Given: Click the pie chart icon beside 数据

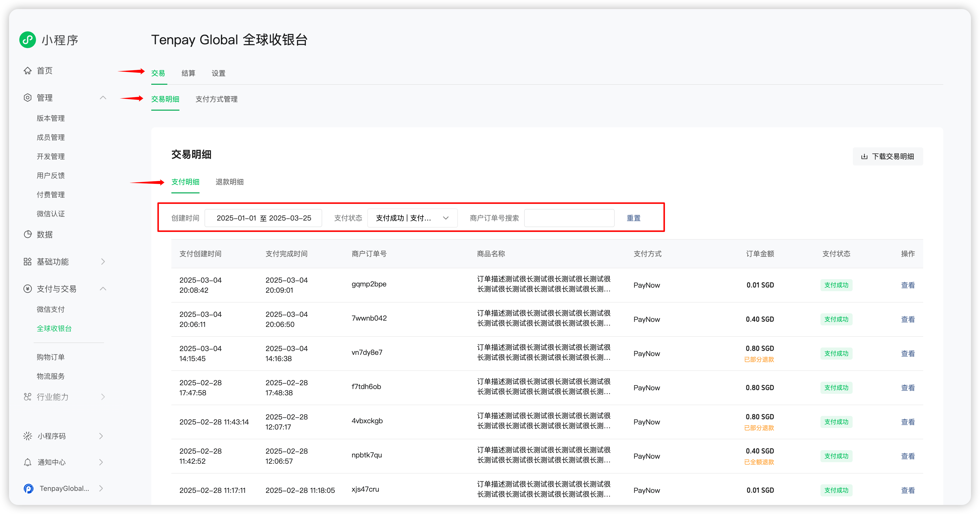Looking at the screenshot, I should [x=27, y=235].
